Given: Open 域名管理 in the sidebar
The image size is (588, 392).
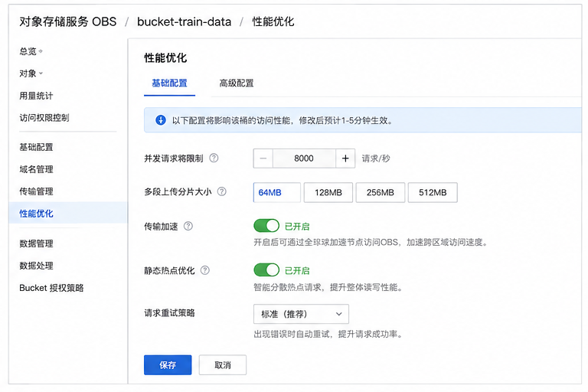Looking at the screenshot, I should tap(36, 169).
